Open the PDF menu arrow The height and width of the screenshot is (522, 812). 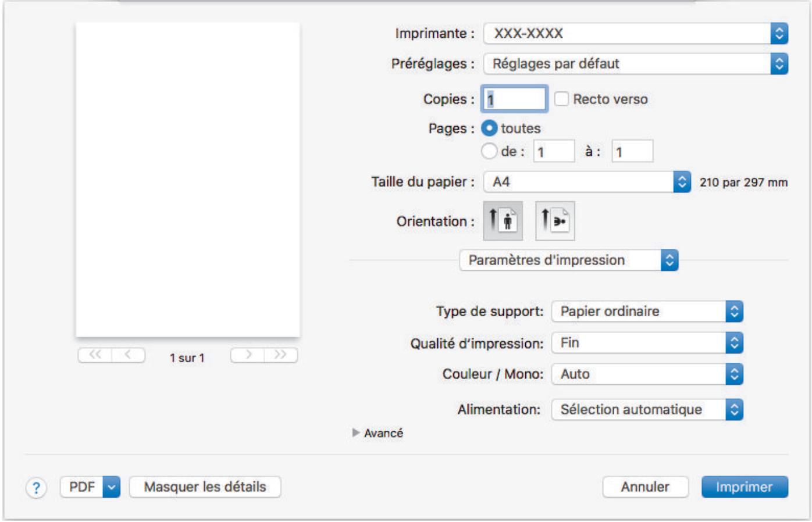(112, 487)
